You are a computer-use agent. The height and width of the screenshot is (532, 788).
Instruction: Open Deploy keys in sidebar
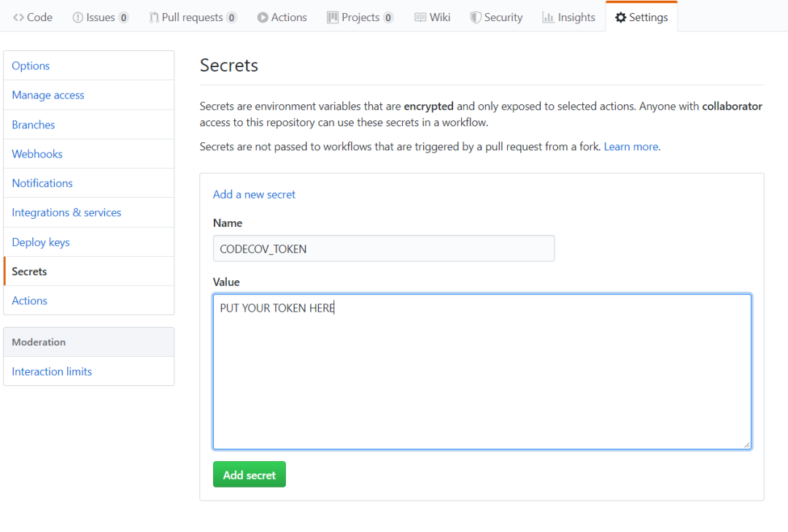41,242
